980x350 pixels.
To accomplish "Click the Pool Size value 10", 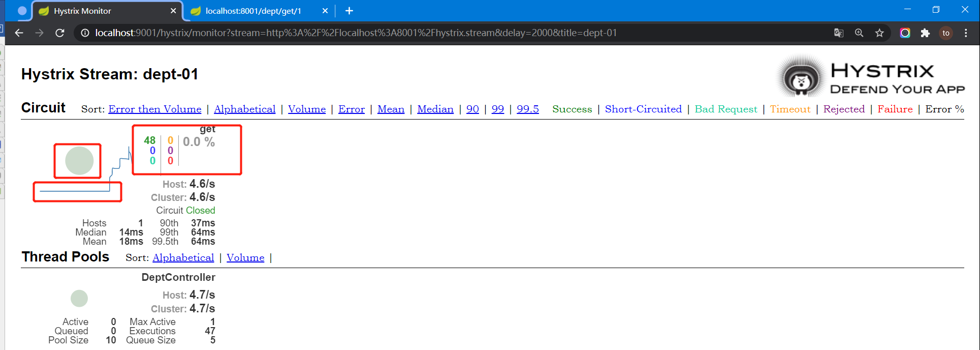I will pyautogui.click(x=111, y=340).
